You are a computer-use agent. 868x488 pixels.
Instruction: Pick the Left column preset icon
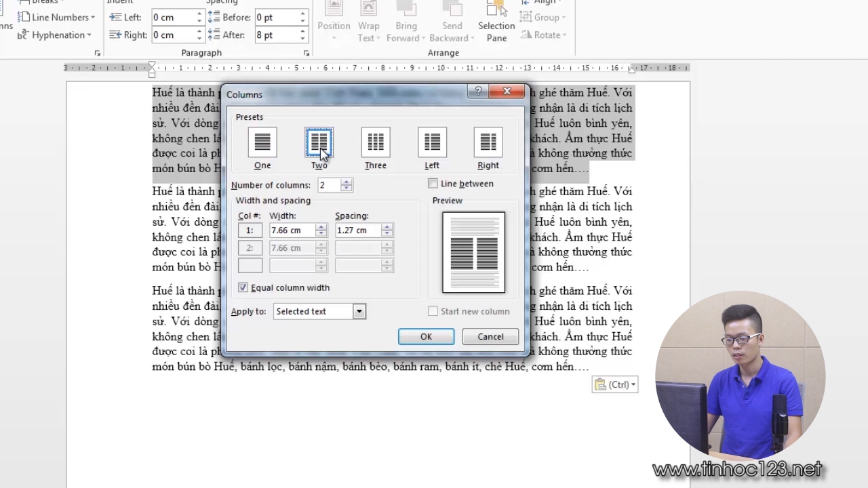point(432,142)
